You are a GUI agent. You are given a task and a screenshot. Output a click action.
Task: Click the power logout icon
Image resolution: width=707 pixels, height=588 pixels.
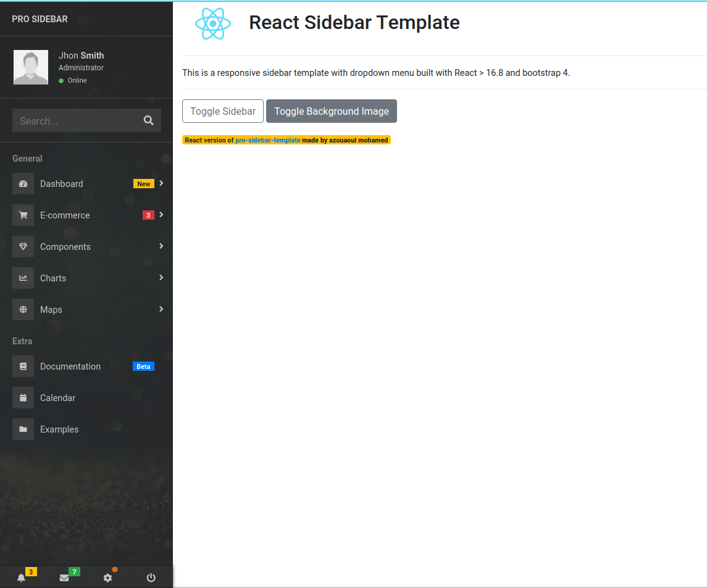point(151,578)
